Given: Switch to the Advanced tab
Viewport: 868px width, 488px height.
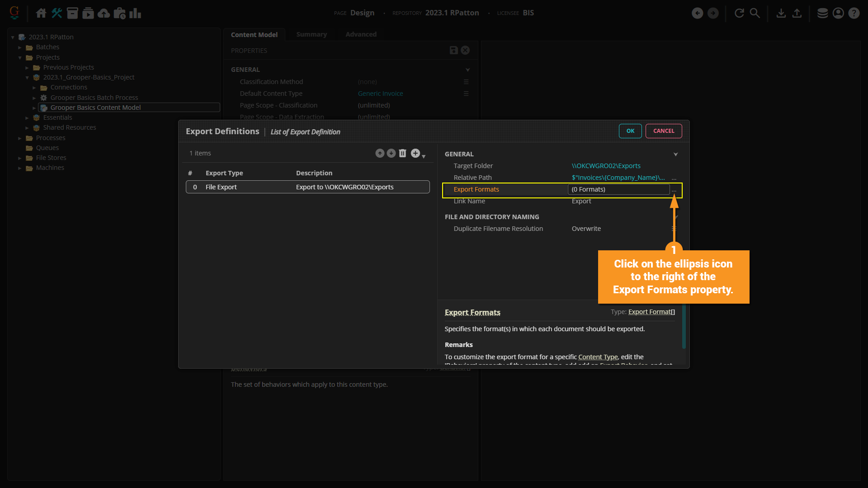Looking at the screenshot, I should pyautogui.click(x=361, y=34).
